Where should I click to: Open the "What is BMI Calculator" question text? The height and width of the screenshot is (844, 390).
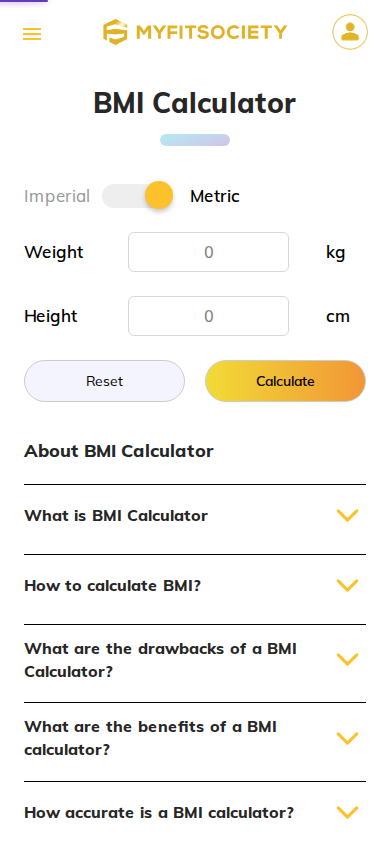(116, 516)
